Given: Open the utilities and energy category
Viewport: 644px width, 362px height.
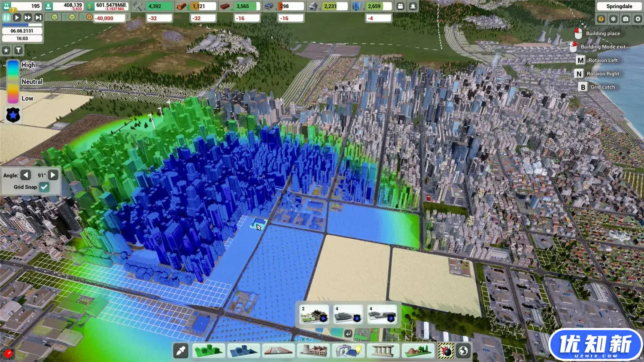Looking at the screenshot, I should click(x=348, y=351).
